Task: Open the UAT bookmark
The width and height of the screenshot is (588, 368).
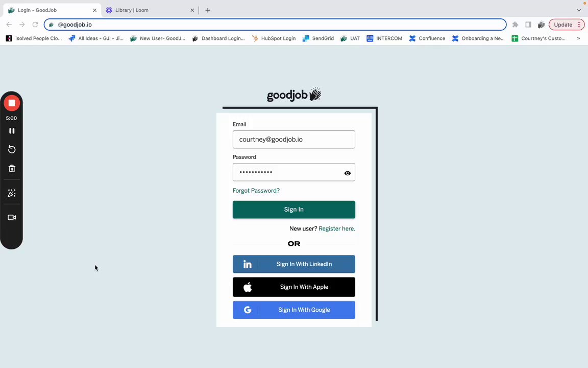Action: [x=350, y=38]
